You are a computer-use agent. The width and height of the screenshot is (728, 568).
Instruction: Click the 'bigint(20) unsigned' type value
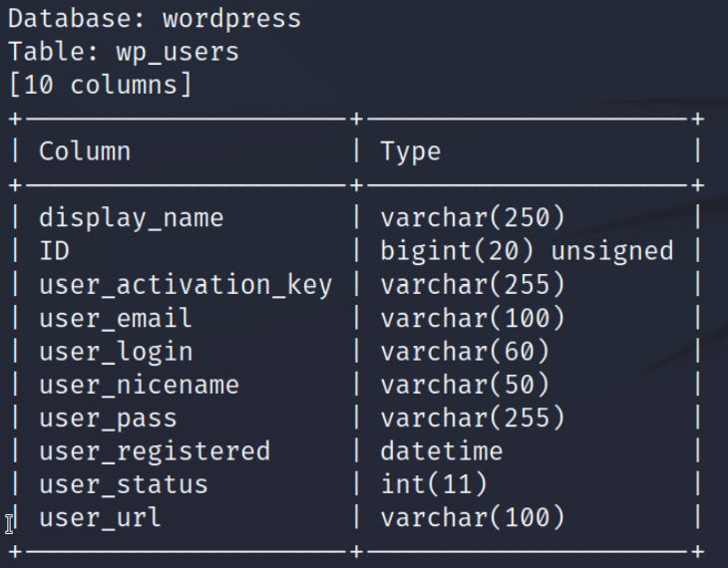527,251
